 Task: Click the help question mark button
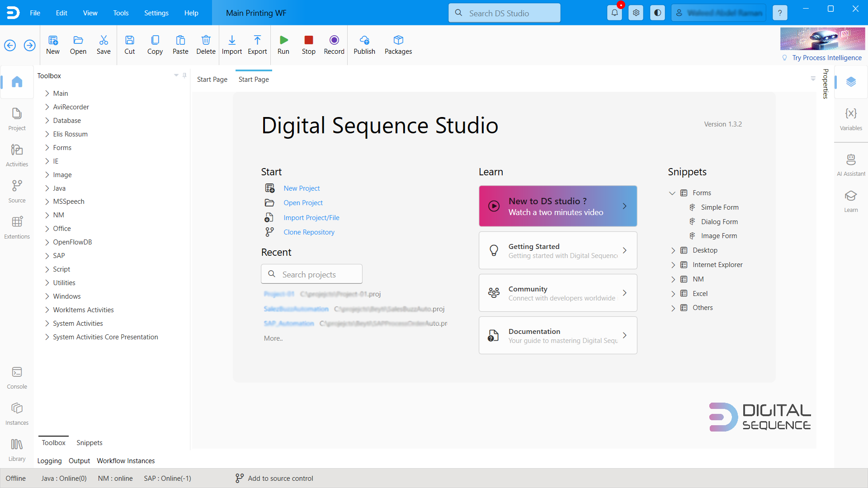point(780,13)
